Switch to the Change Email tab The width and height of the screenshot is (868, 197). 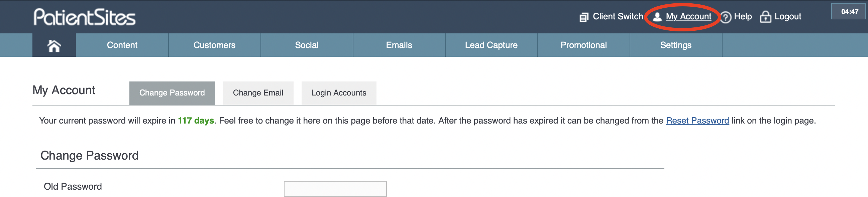click(258, 93)
